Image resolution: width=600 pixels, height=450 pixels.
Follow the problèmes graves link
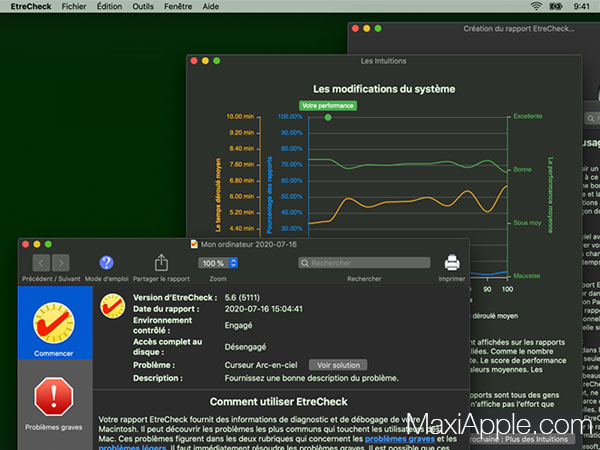(400, 439)
